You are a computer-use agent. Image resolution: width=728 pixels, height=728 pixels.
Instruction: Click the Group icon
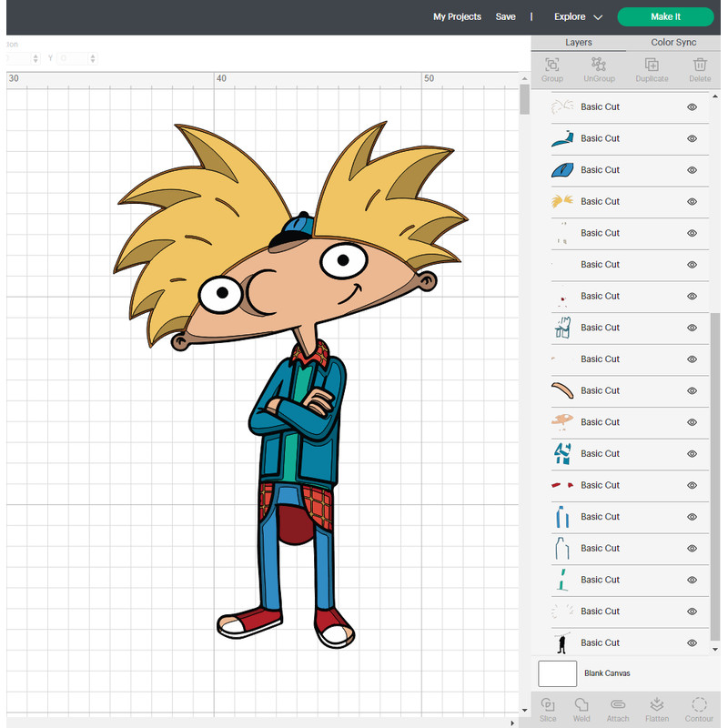551,68
